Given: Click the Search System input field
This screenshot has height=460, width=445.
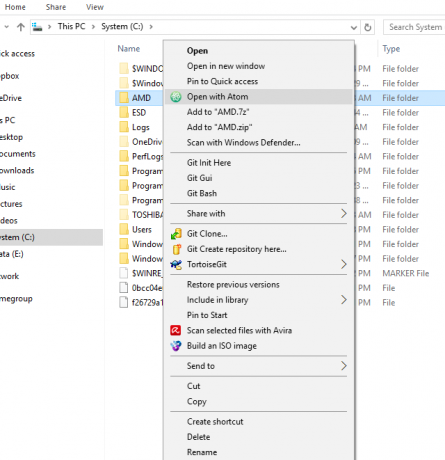Looking at the screenshot, I should [414, 27].
